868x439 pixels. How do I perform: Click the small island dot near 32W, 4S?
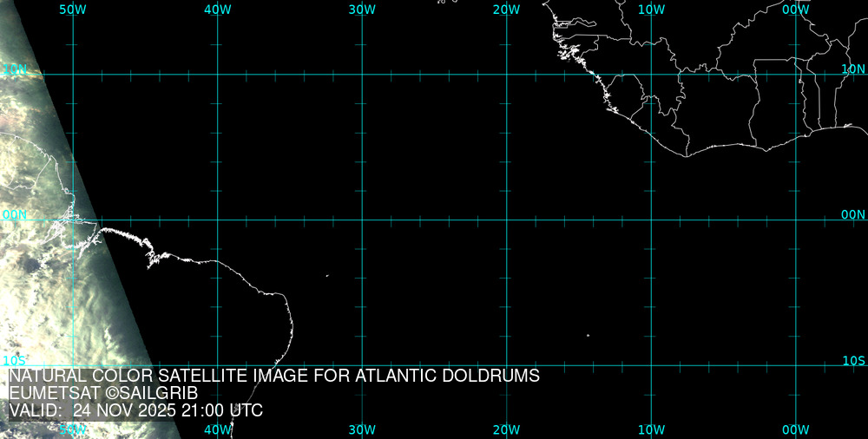327,276
